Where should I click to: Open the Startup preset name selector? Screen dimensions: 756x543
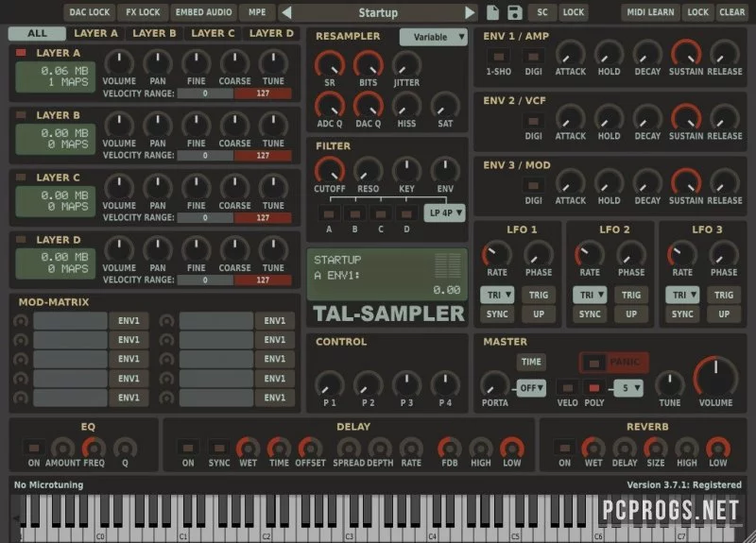click(378, 12)
